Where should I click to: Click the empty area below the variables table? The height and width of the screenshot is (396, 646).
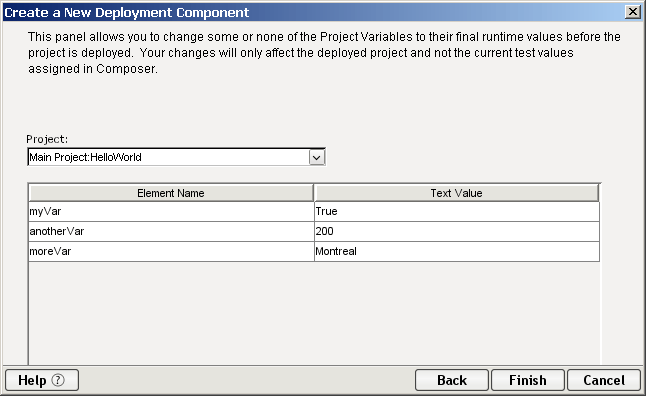point(314,313)
